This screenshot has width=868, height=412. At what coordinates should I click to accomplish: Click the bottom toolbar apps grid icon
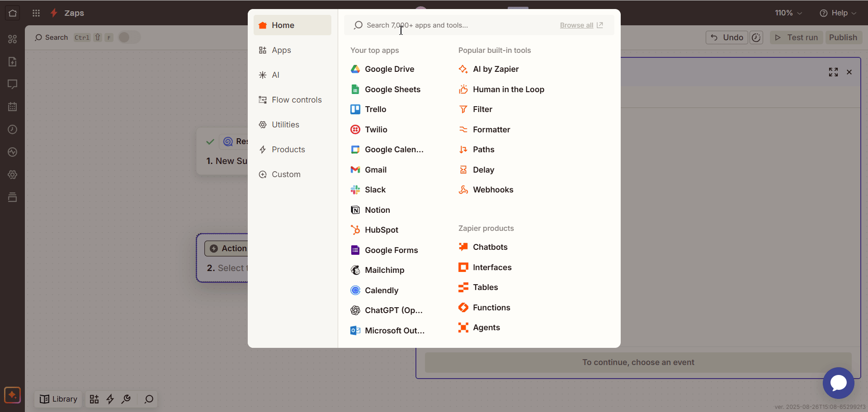(x=94, y=399)
